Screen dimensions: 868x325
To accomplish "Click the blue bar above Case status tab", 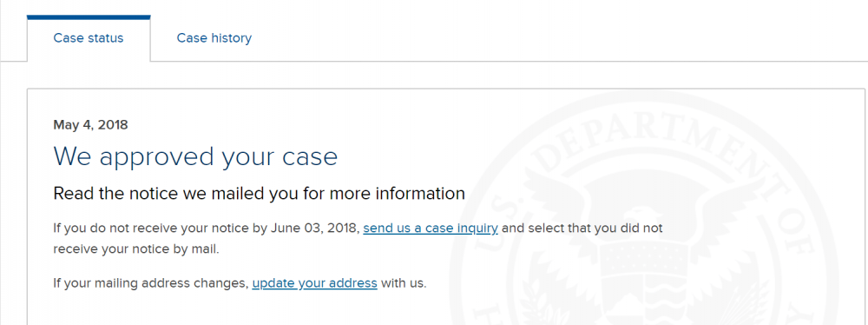I will 89,17.
